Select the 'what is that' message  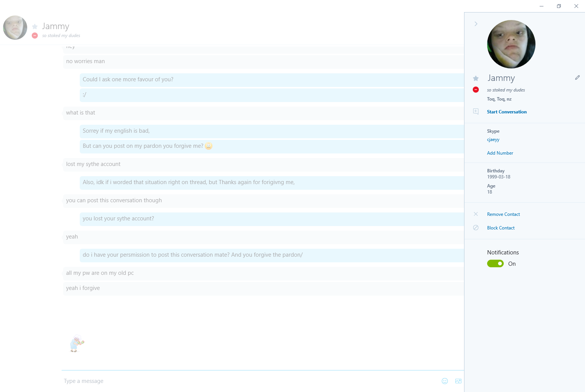[x=263, y=113]
